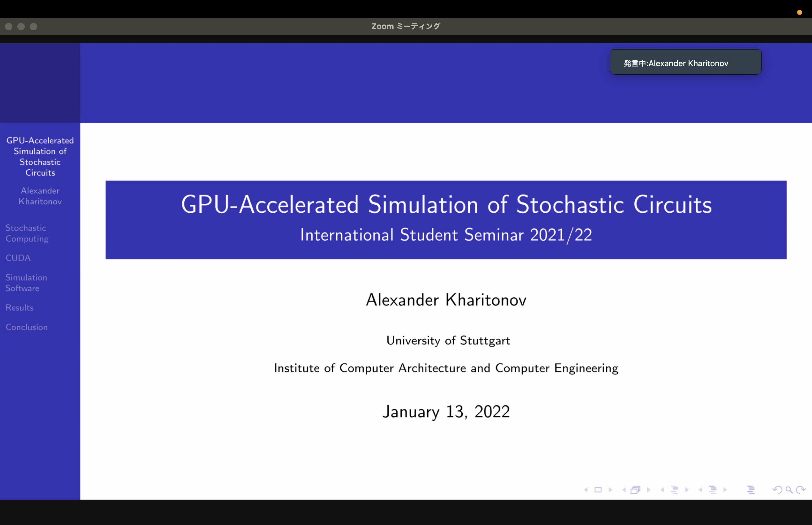812x525 pixels.
Task: Go back one frame via arrow left of stacked-frames icon
Action: point(624,490)
